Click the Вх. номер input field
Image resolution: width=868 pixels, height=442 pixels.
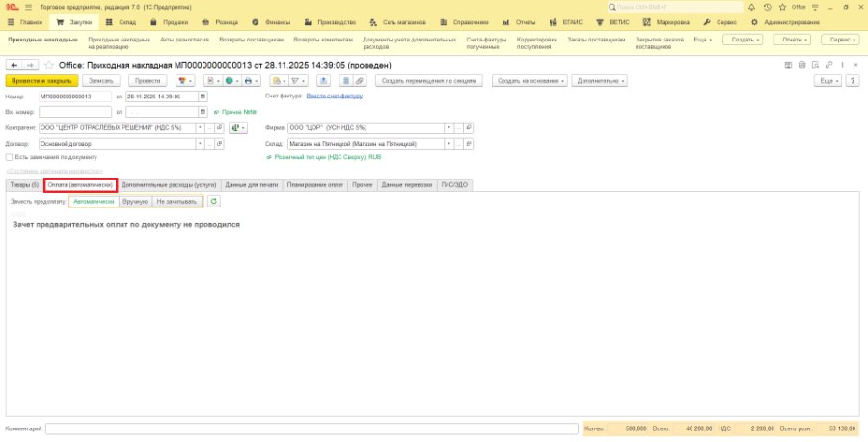point(75,112)
